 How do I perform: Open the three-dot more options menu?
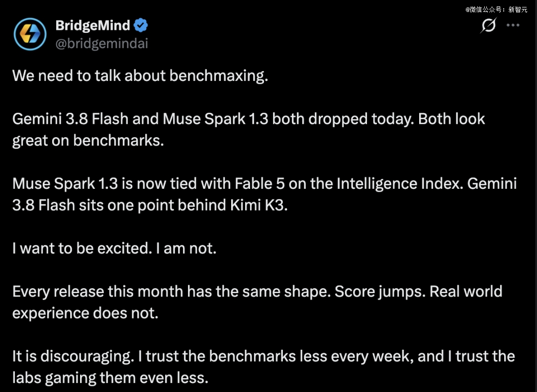coord(513,25)
